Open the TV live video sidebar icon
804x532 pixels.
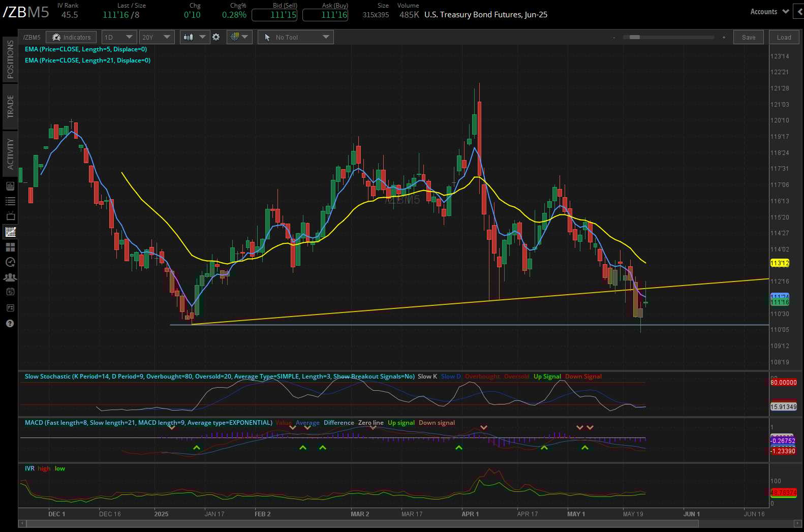[10, 216]
